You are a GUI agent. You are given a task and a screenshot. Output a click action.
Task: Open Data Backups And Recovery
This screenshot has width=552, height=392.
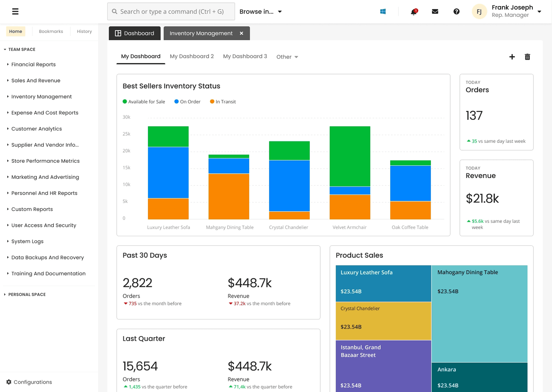click(48, 257)
